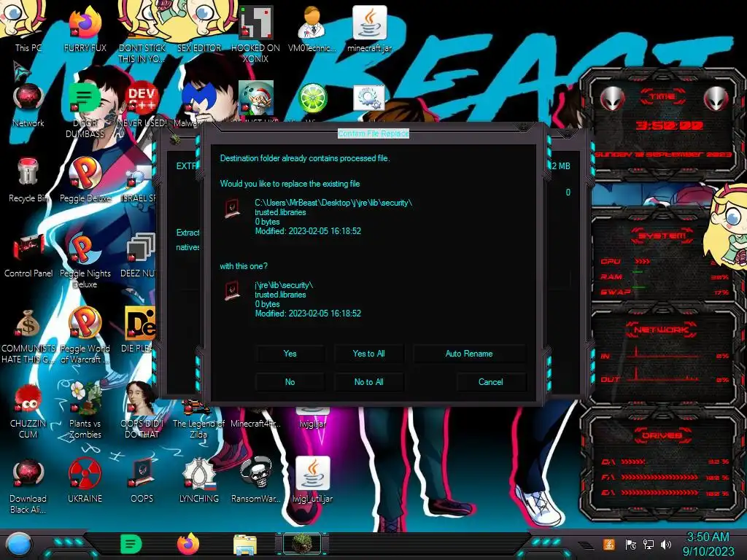Open green notes app on taskbar
The image size is (747, 560).
click(x=131, y=544)
